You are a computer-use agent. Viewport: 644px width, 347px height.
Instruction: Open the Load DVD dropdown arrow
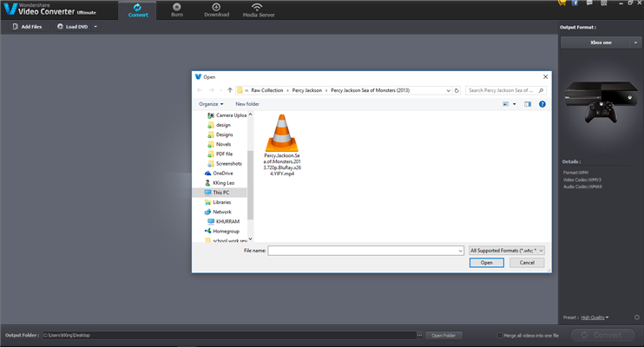(95, 27)
